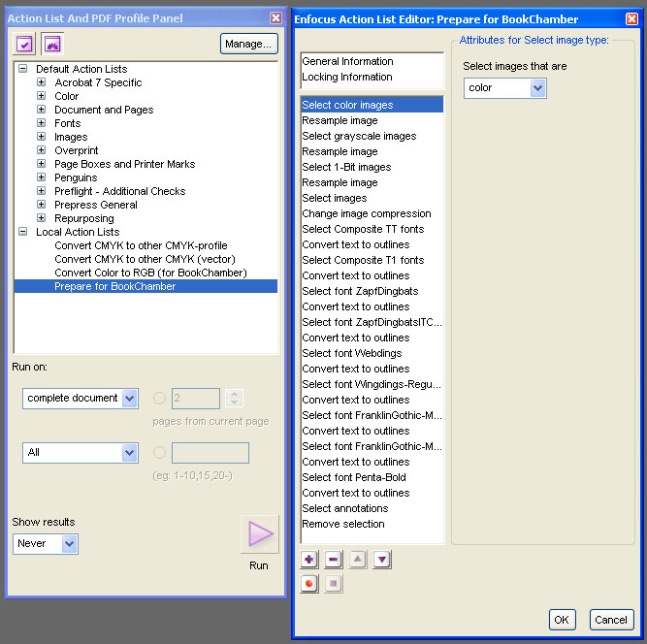Expand Page Boxes and Printer Marks
Viewport: 647px width, 644px height.
(42, 164)
